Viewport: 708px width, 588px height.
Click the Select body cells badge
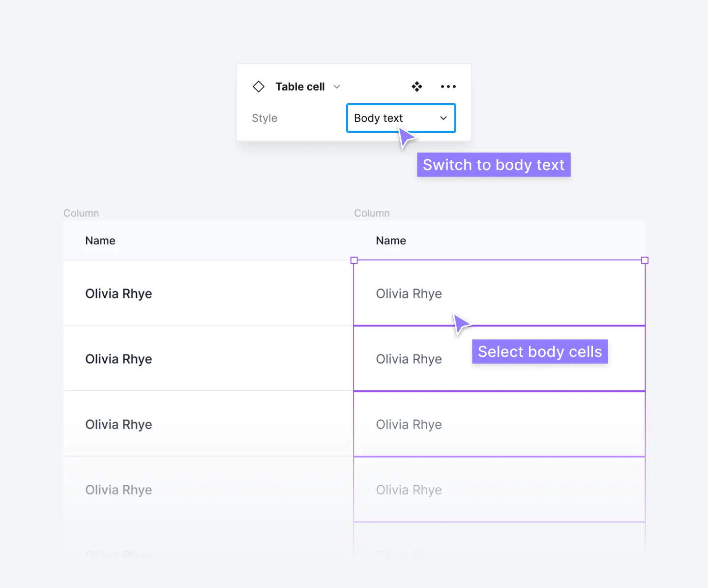click(x=539, y=352)
